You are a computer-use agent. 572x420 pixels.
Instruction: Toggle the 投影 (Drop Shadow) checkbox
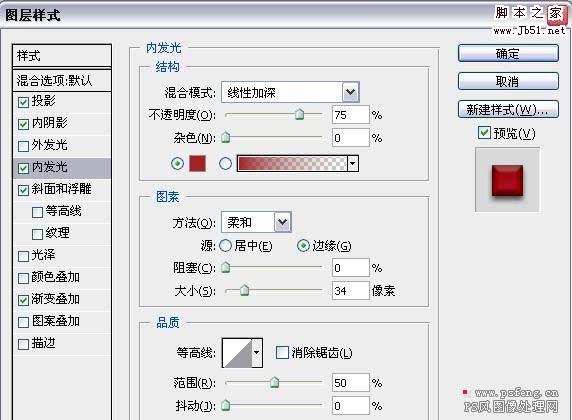pyautogui.click(x=23, y=102)
